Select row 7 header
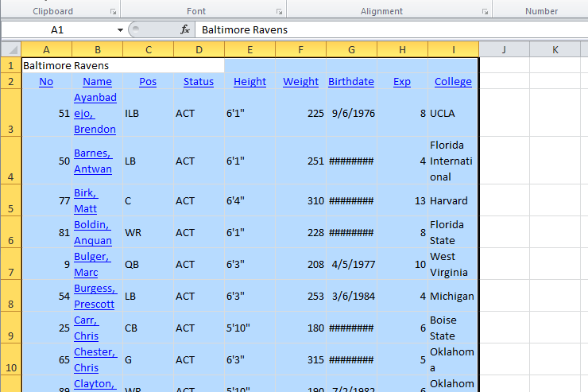Image resolution: width=588 pixels, height=392 pixels. (11, 264)
